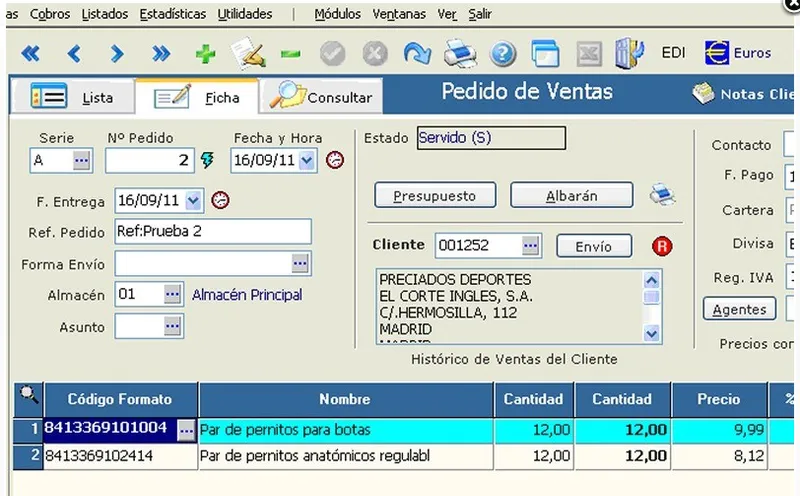Image resolution: width=800 pixels, height=496 pixels.
Task: Click Código Formato column header
Action: click(x=120, y=399)
